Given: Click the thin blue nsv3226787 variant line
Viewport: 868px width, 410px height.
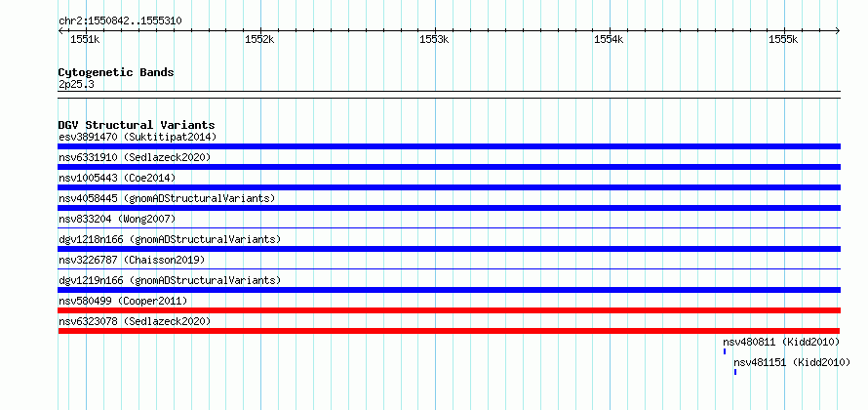Looking at the screenshot, I should tap(449, 268).
